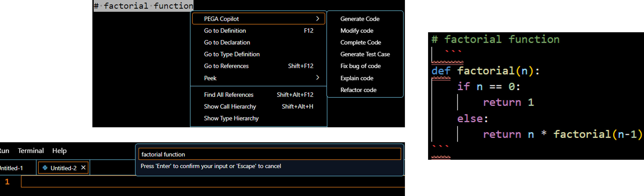Click the 'else:' code line
Image resolution: width=644 pixels, height=196 pixels.
click(x=472, y=118)
